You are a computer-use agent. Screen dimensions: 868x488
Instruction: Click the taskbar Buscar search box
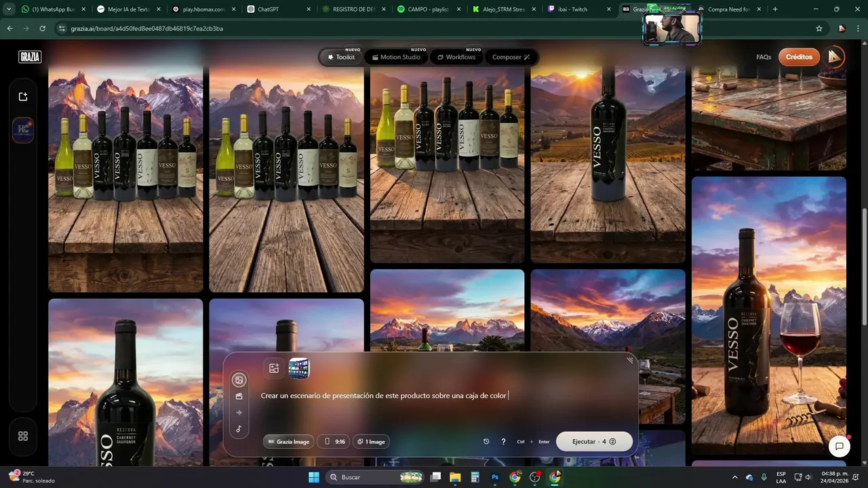(375, 477)
